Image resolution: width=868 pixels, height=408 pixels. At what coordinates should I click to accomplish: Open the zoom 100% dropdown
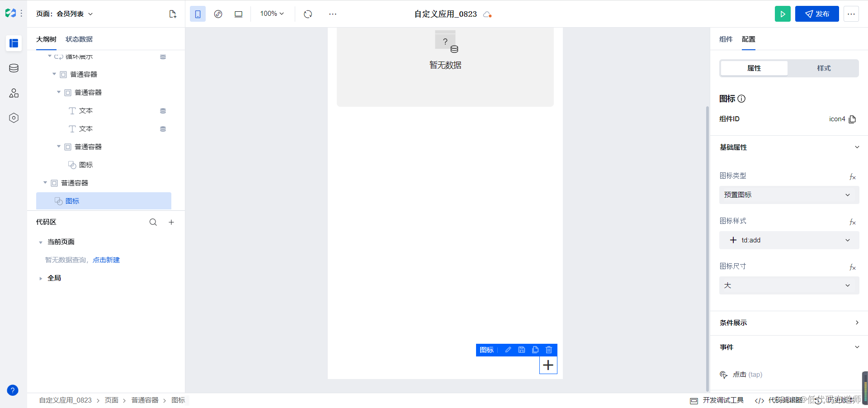coord(272,14)
